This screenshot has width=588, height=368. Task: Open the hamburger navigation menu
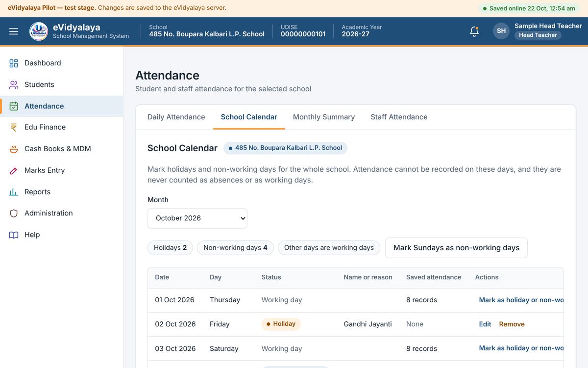click(x=14, y=31)
